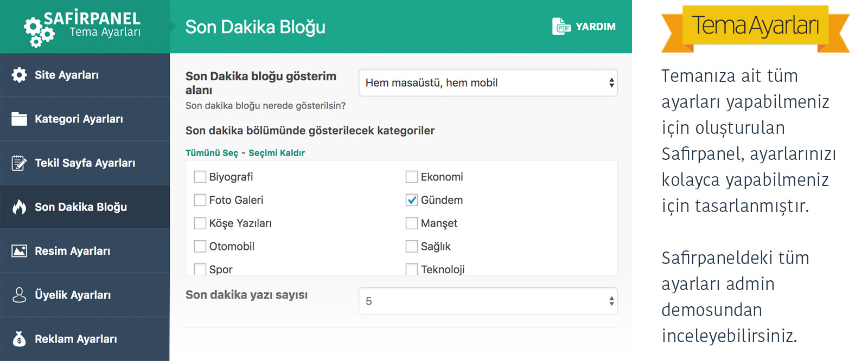Check the Otomobil category box
The height and width of the screenshot is (361, 868).
click(x=200, y=246)
